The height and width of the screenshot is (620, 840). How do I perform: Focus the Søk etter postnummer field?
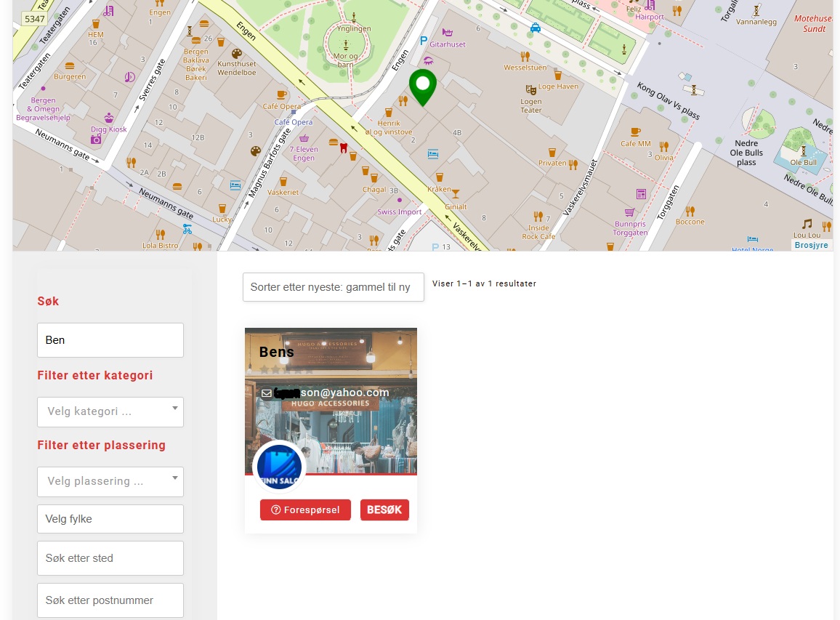tap(110, 600)
